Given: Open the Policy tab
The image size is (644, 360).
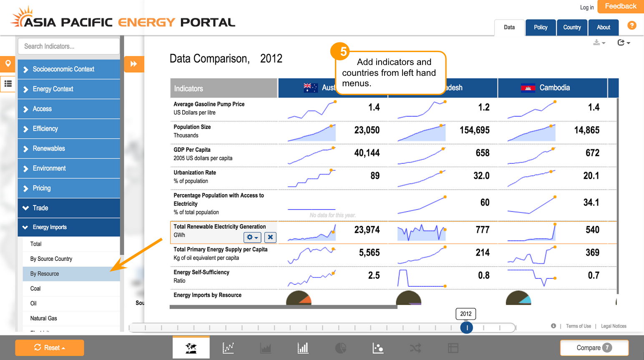Looking at the screenshot, I should (541, 27).
